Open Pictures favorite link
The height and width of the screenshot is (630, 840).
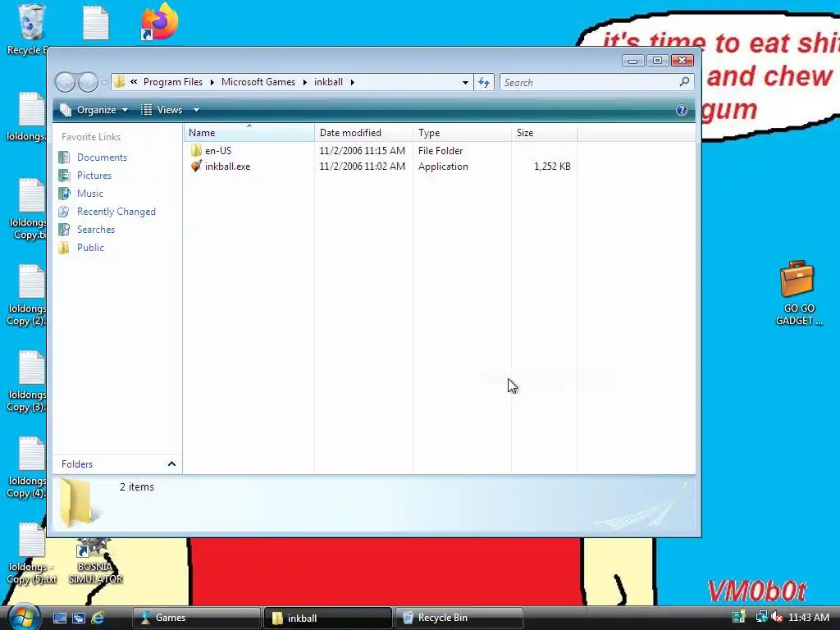coord(94,176)
